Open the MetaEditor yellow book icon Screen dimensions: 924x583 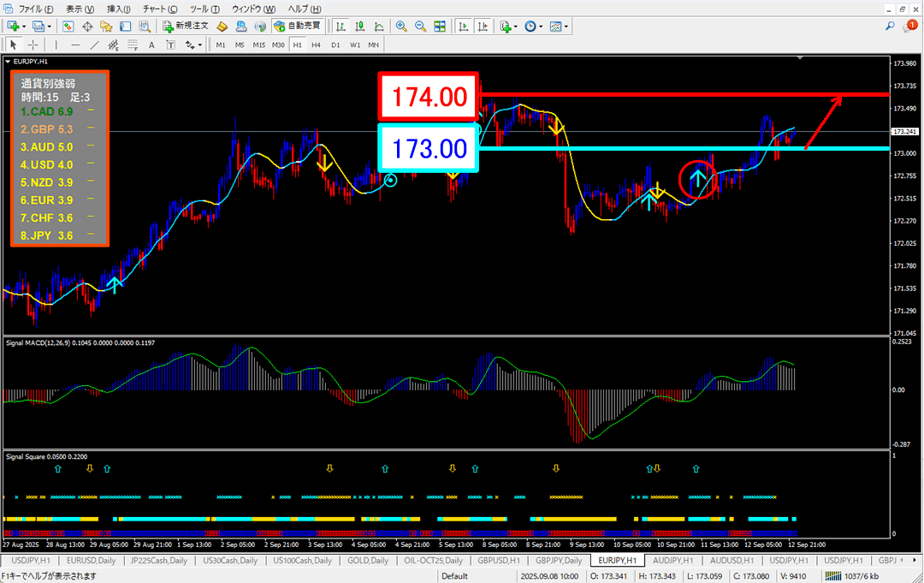(x=222, y=26)
